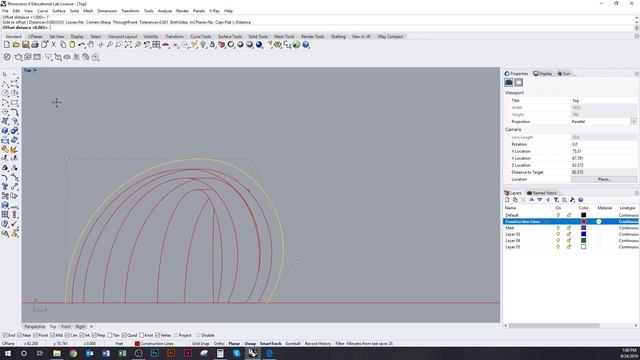
Task: Click the layer Filter funnel icon
Action: point(556,200)
